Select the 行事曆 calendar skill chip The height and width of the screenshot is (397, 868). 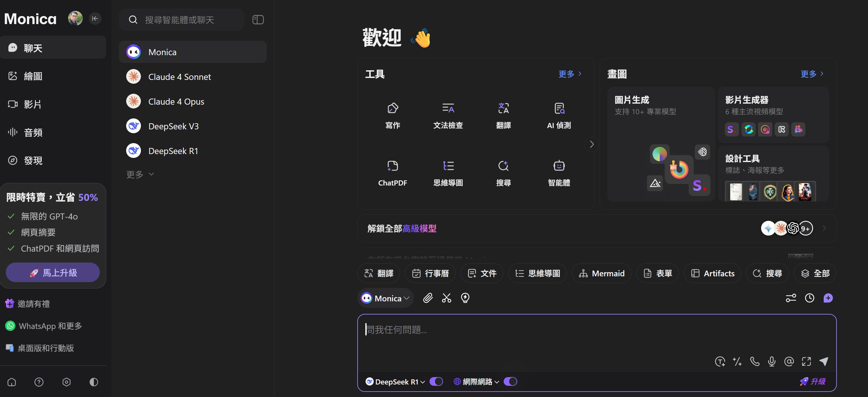430,273
